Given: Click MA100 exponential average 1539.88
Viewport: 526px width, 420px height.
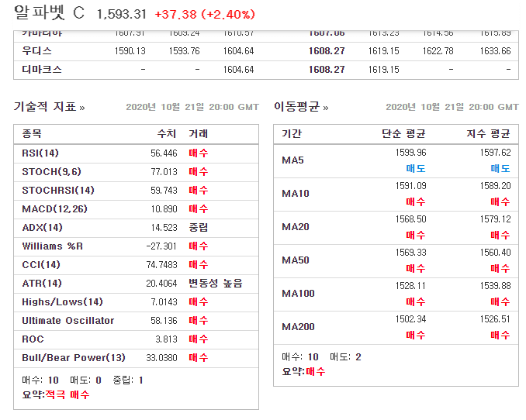Looking at the screenshot, I should coord(495,286).
